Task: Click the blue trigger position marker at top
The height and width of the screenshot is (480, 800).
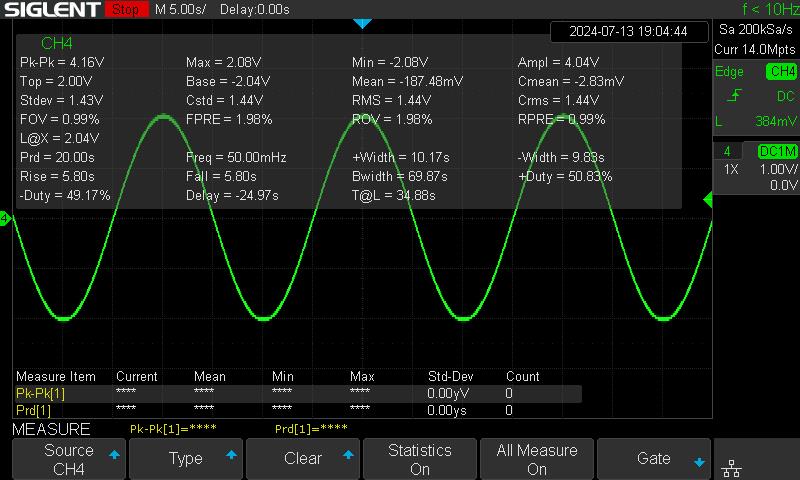Action: coord(362,23)
